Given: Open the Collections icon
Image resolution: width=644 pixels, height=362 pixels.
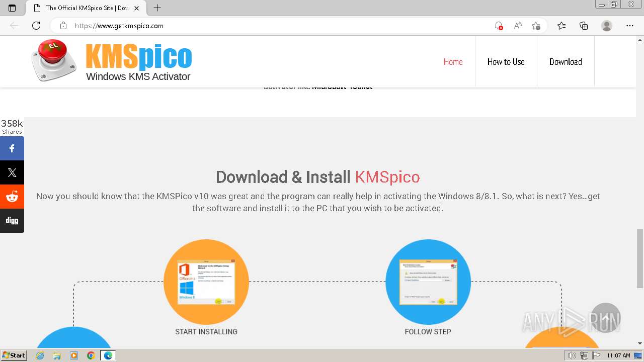Looking at the screenshot, I should click(x=584, y=26).
